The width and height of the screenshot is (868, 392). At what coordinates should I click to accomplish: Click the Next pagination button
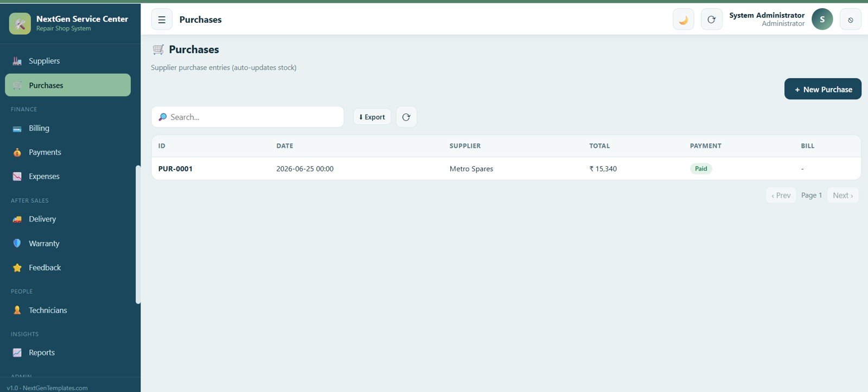tap(843, 195)
